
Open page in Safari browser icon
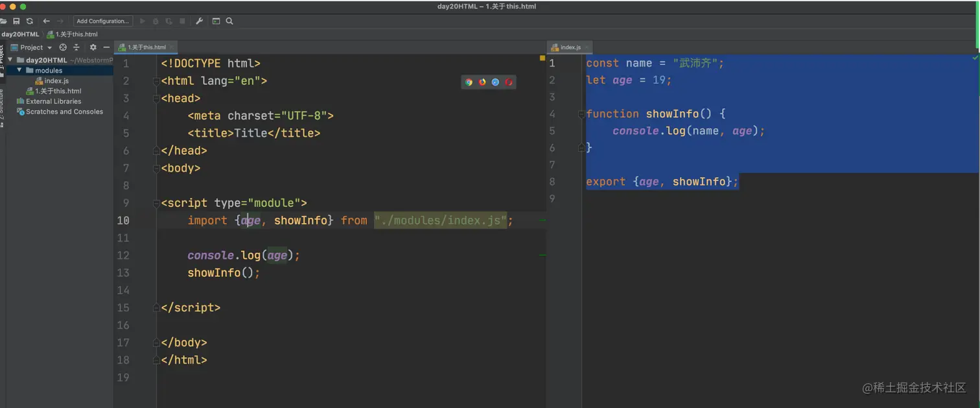click(495, 82)
